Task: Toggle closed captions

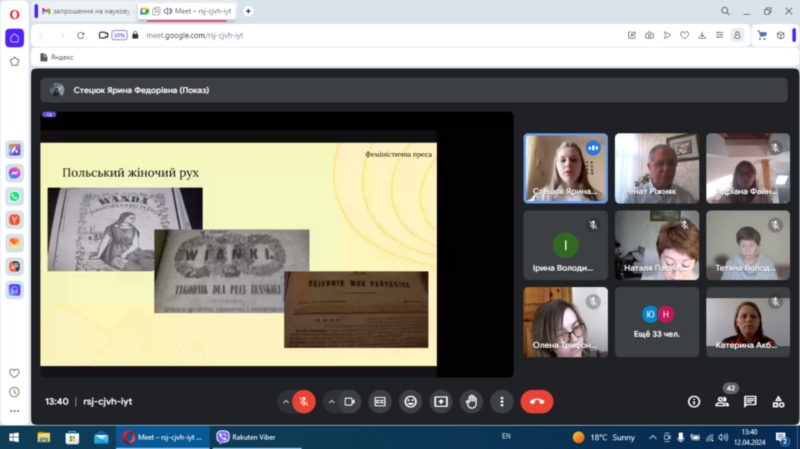Action: 380,401
